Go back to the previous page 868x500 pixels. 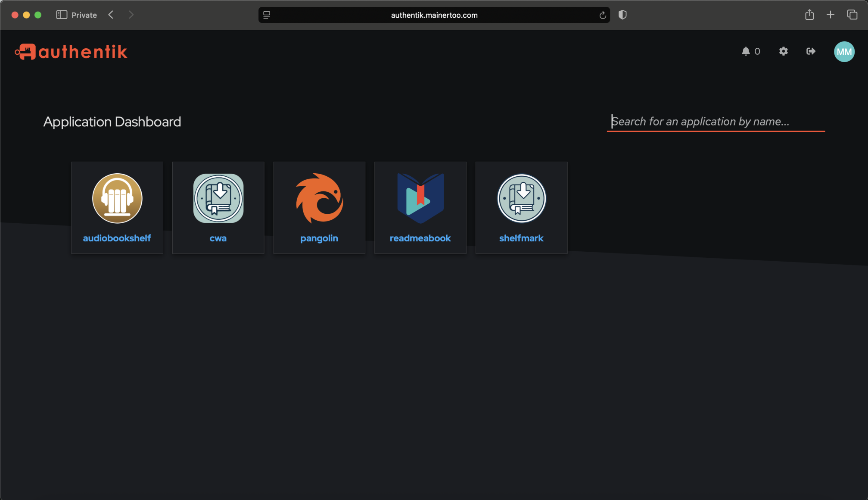(111, 15)
